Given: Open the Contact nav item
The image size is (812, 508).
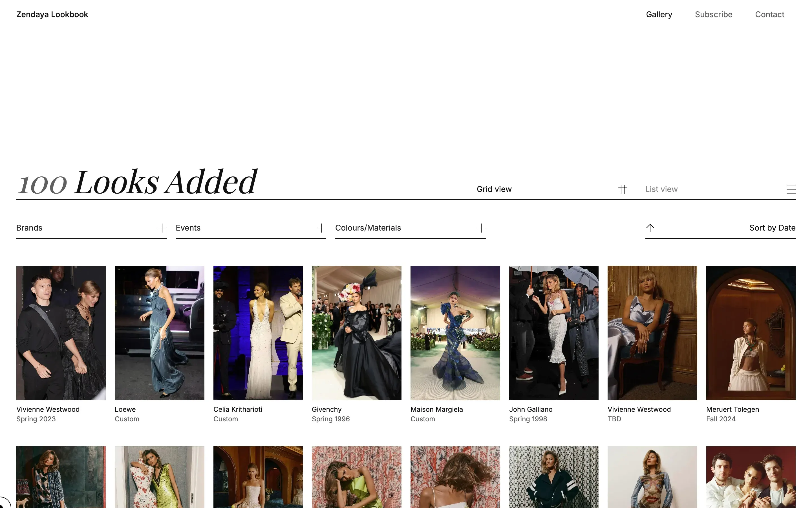Looking at the screenshot, I should (x=769, y=14).
